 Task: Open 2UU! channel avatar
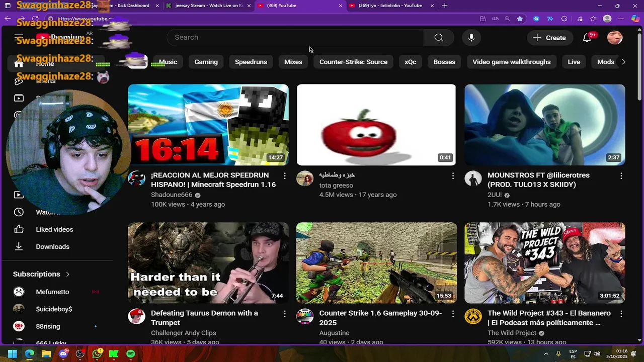473,178
